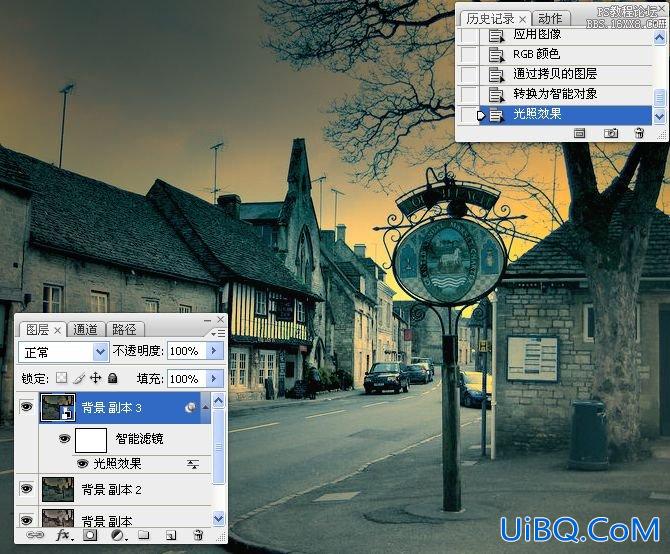Click the link layers icon in Layers panel
The width and height of the screenshot is (670, 554).
click(x=35, y=535)
